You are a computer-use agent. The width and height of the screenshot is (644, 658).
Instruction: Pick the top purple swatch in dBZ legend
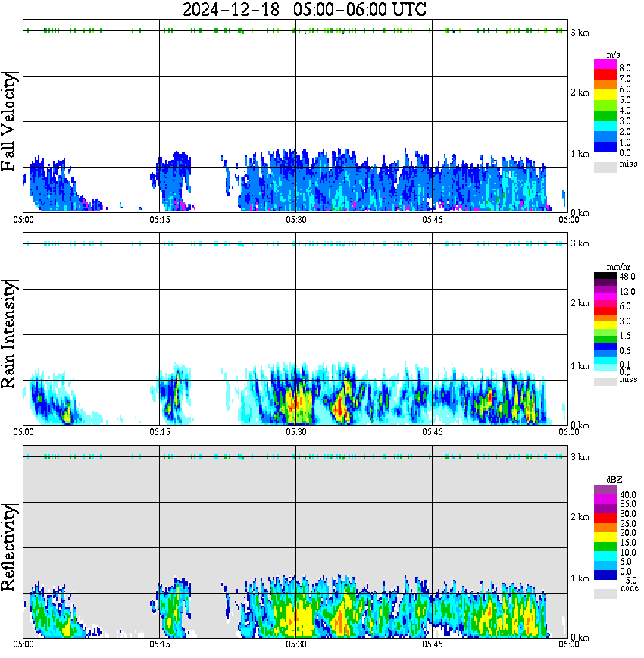coord(605,490)
